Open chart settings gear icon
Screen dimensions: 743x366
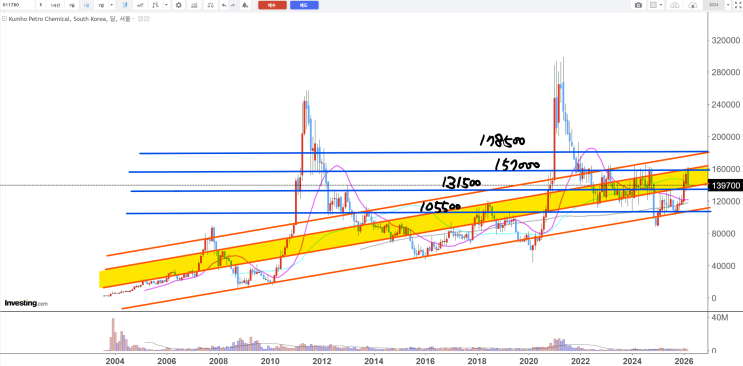coord(179,5)
